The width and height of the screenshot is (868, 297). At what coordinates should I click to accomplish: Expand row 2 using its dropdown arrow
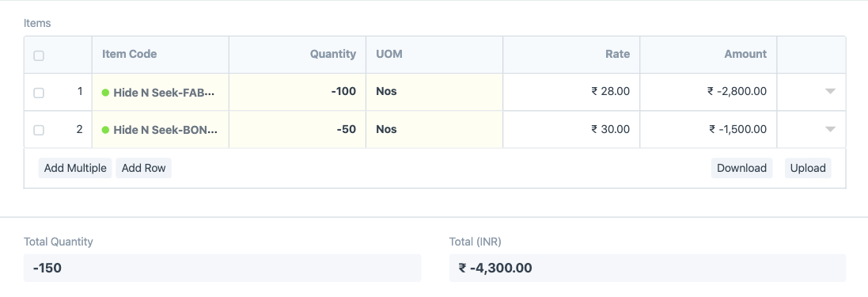coord(830,129)
